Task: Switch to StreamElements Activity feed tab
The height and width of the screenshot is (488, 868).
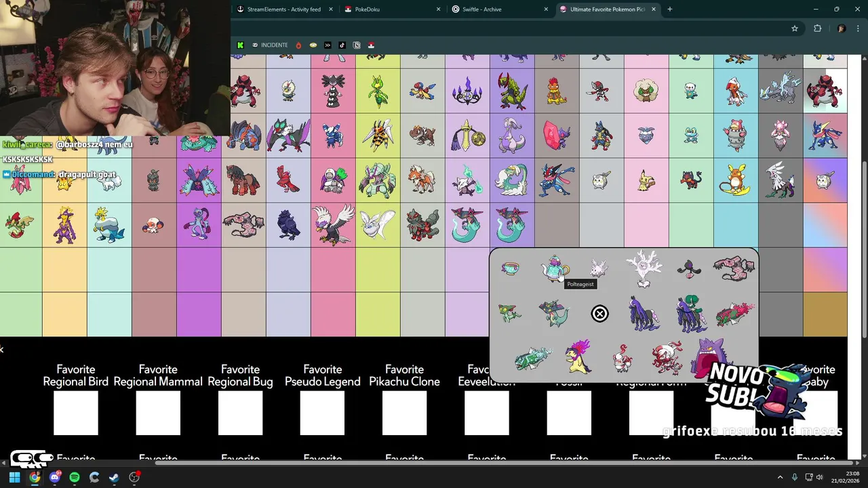Action: pos(284,9)
